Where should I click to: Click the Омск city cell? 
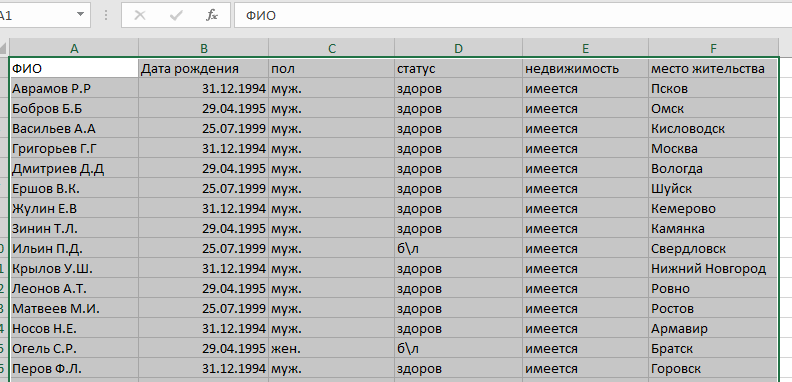tap(713, 109)
